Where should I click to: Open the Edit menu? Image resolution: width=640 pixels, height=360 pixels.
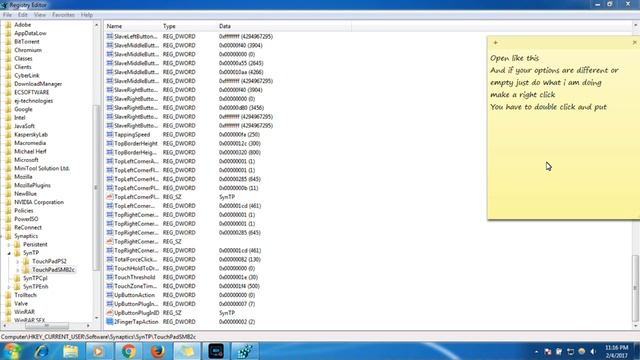click(22, 15)
